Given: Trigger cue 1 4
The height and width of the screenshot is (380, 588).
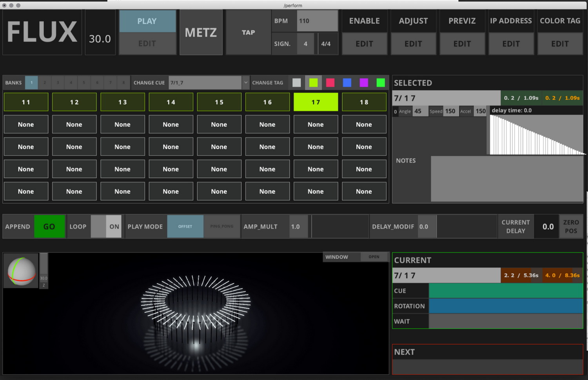Looking at the screenshot, I should [171, 102].
